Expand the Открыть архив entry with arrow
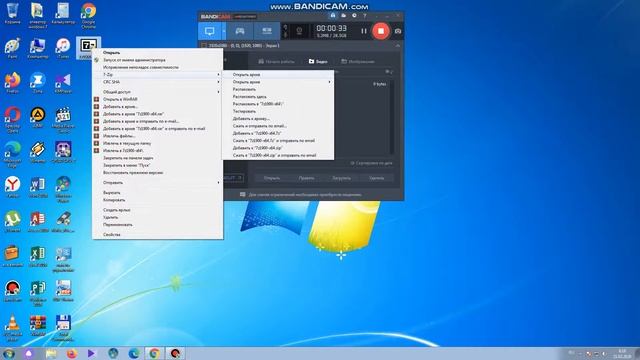This screenshot has width=640, height=360. click(x=278, y=82)
